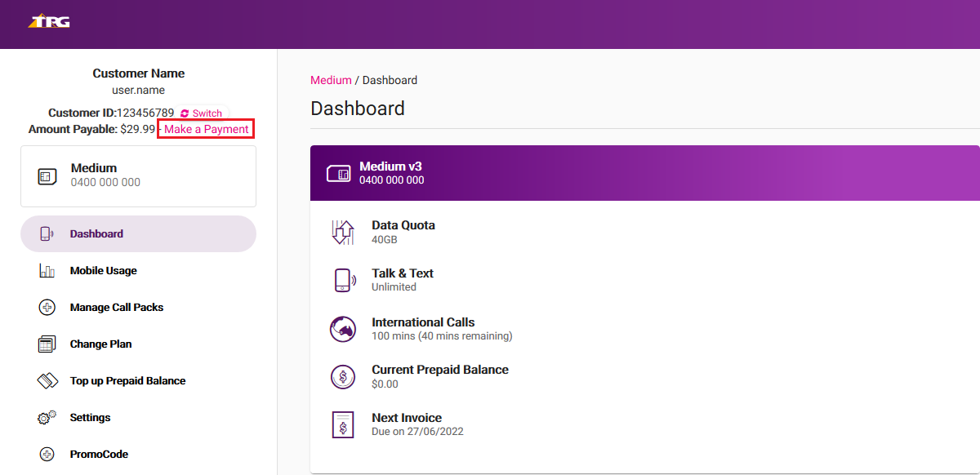This screenshot has width=980, height=475.
Task: Click the Change Plan document icon
Action: coord(47,344)
